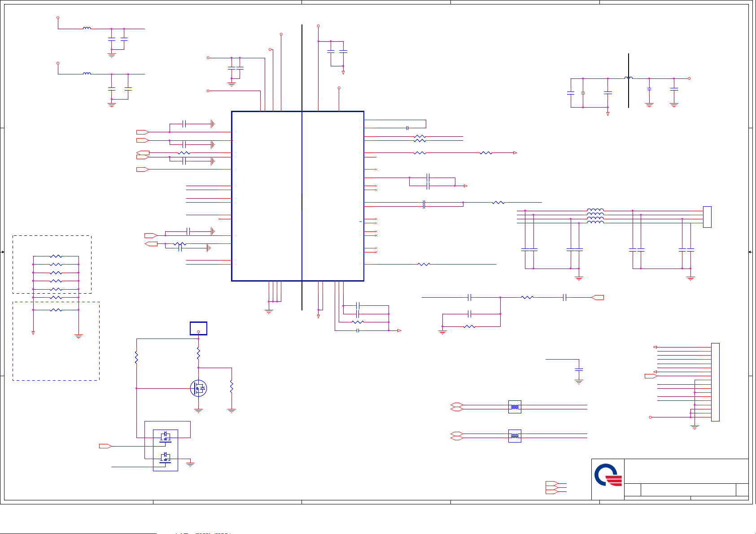Select the small four-pin connector on the right
756x534 pixels.
click(707, 217)
